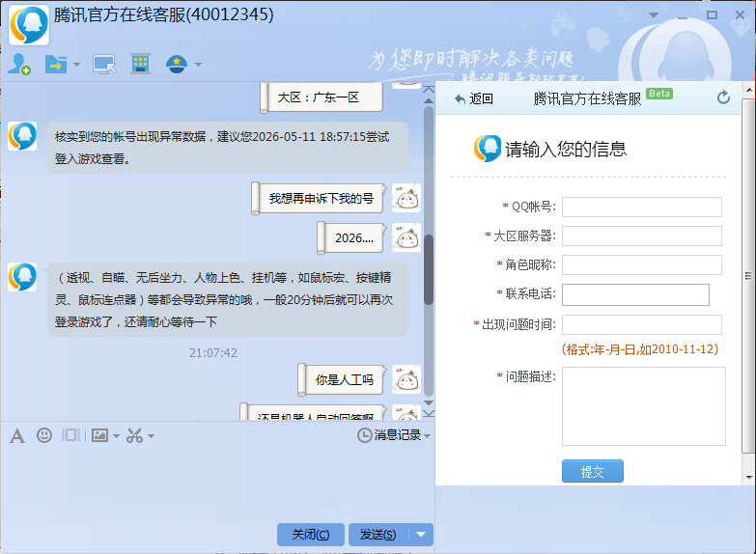
Task: Click the right panel scrollbar thumb
Action: (748, 276)
